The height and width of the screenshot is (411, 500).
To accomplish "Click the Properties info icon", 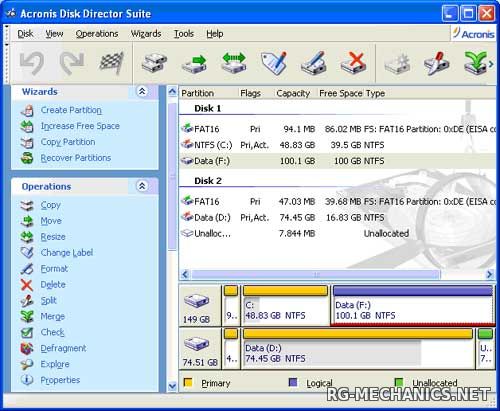I will [27, 380].
